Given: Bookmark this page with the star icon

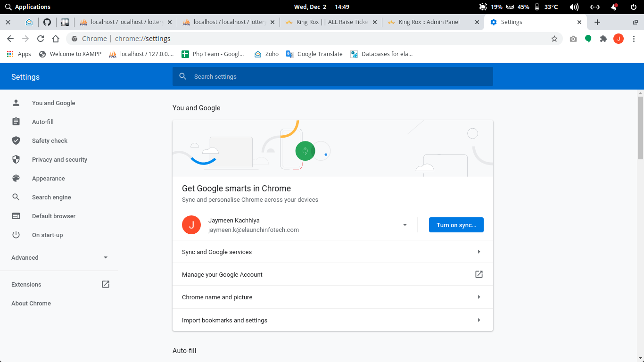Looking at the screenshot, I should click(554, 39).
